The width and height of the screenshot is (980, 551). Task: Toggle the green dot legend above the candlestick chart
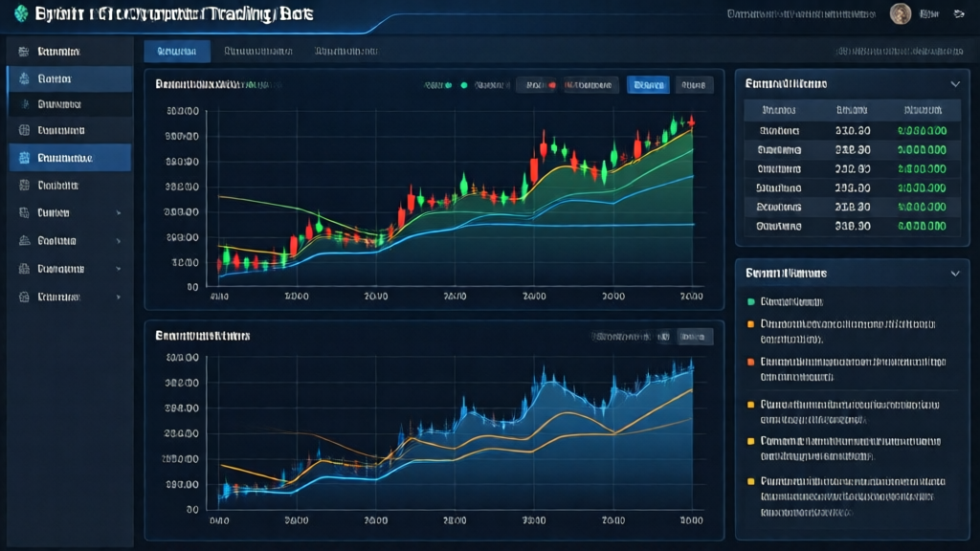pyautogui.click(x=464, y=85)
